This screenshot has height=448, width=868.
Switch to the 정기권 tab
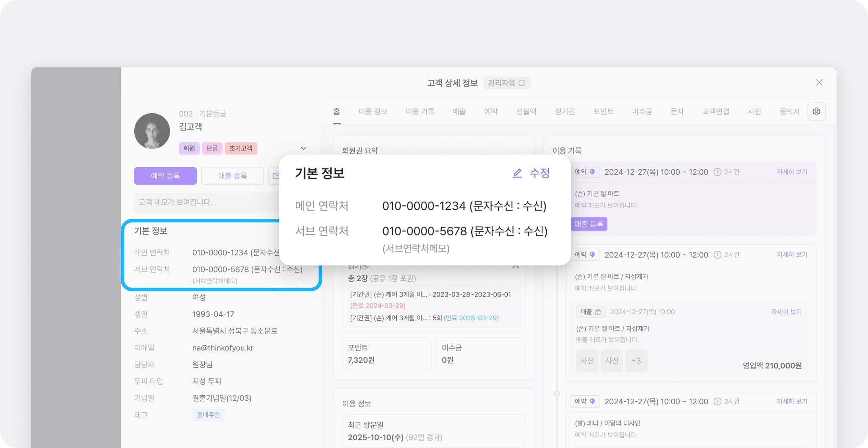pos(565,112)
